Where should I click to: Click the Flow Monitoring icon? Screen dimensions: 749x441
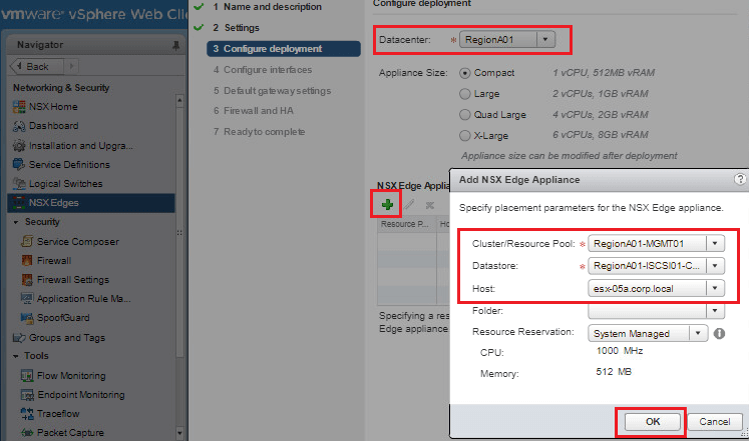[27, 376]
